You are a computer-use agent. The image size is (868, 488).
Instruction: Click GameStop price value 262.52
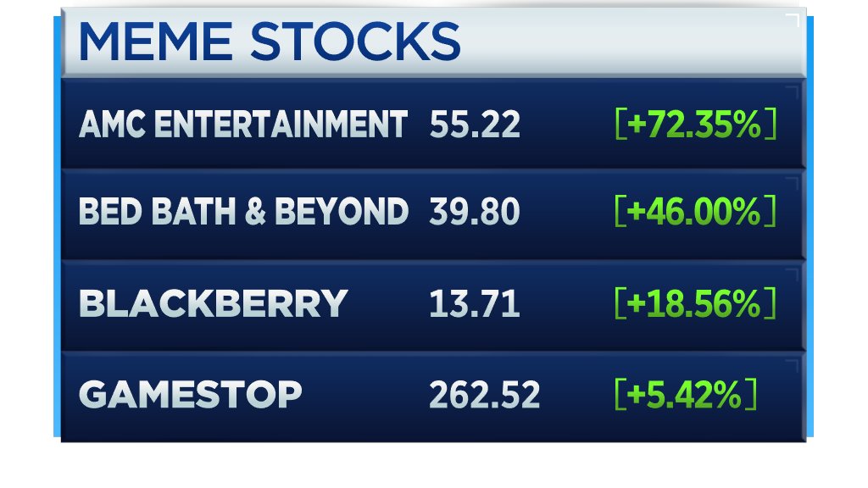pos(484,395)
